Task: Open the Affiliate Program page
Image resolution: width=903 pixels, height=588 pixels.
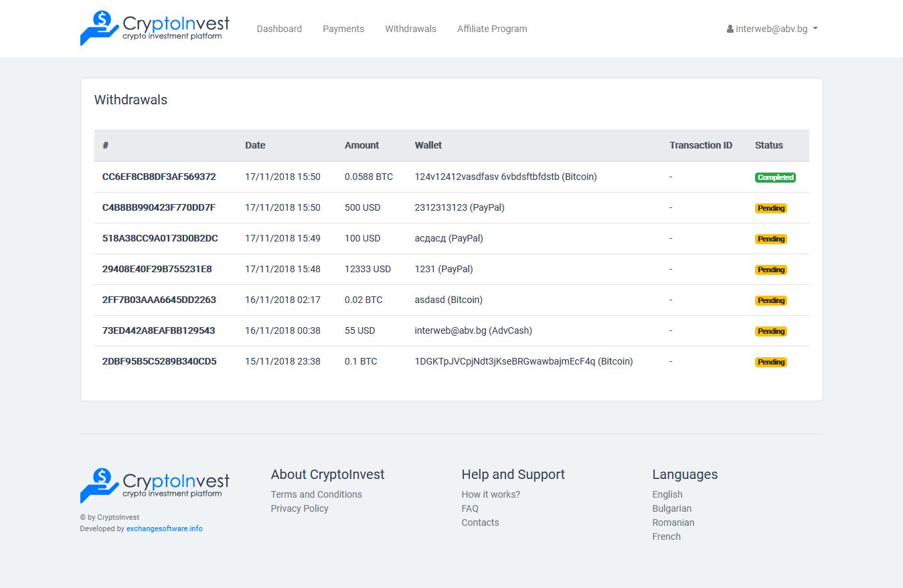Action: (x=492, y=29)
